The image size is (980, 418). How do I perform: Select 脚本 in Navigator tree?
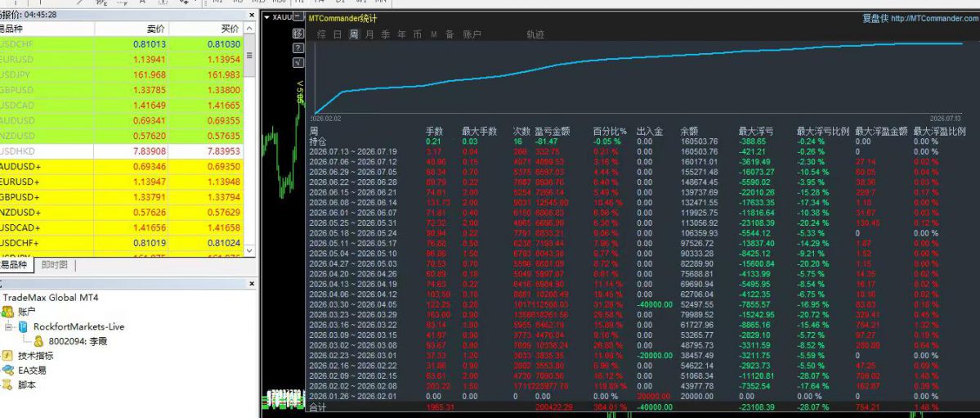click(x=27, y=384)
